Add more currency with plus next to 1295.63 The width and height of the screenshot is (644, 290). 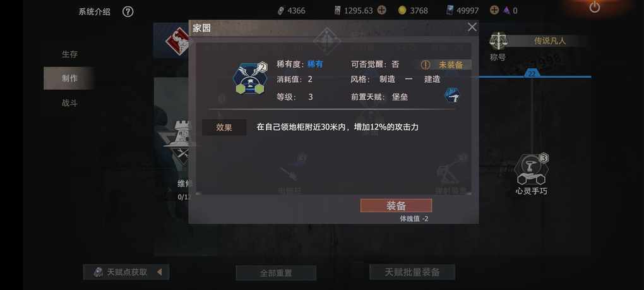pyautogui.click(x=381, y=10)
